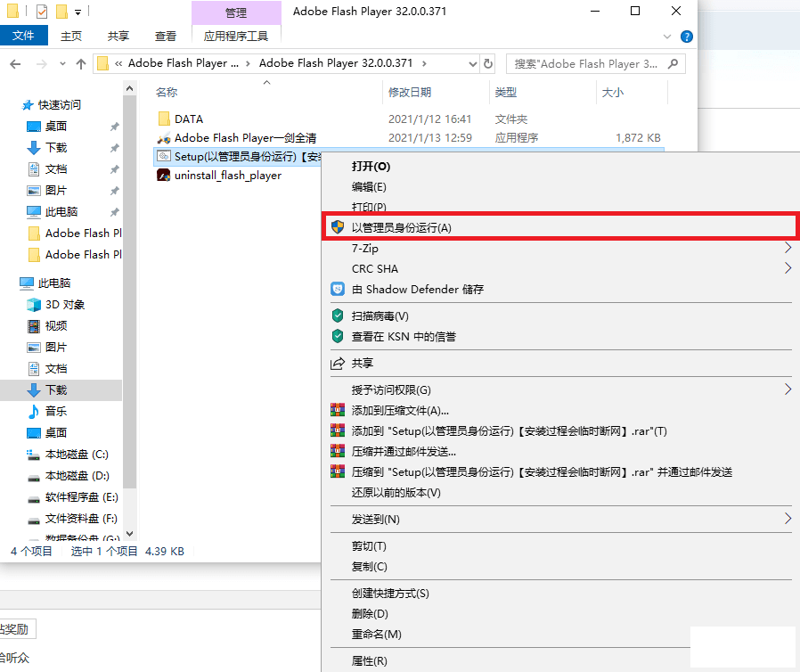Open the recent locations dropdown arrow
800x672 pixels.
(62, 64)
